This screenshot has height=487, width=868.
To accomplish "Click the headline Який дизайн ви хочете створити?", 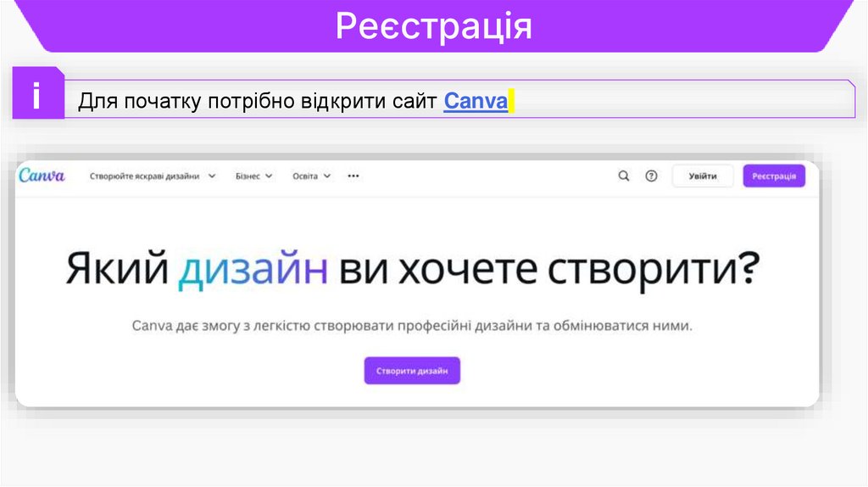I will 413,269.
